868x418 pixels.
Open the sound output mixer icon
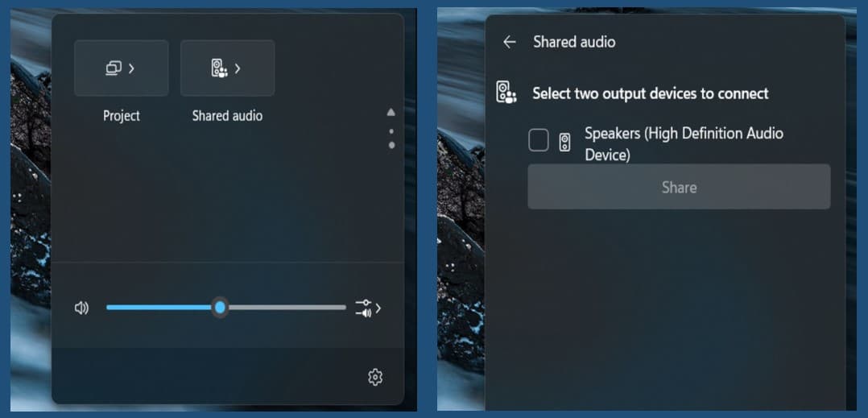(364, 308)
